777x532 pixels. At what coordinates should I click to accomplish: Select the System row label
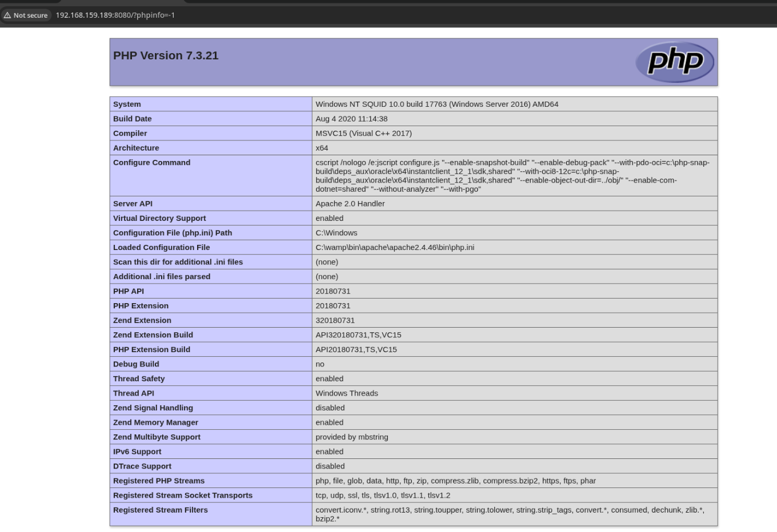click(x=127, y=104)
